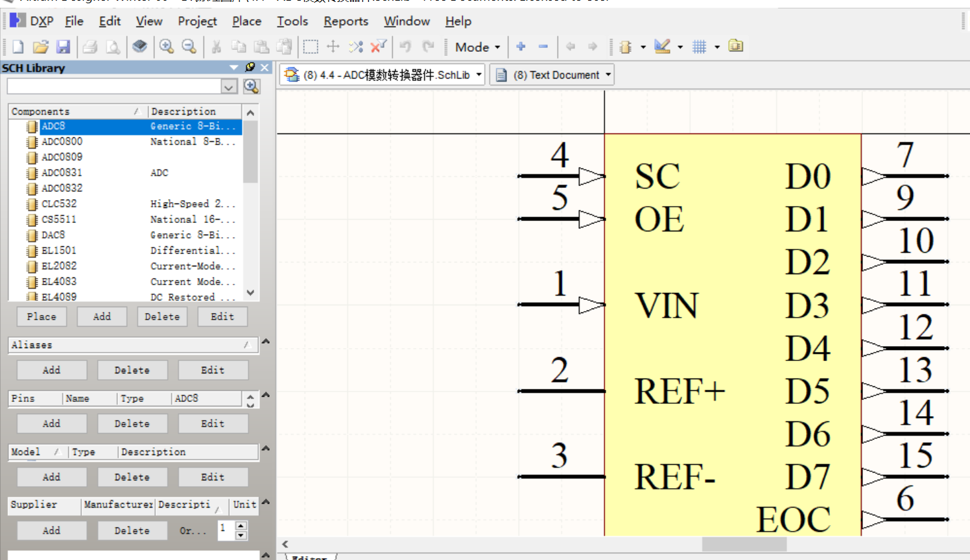Activate the rubber stamp paste icon
The height and width of the screenshot is (560, 970).
(284, 47)
